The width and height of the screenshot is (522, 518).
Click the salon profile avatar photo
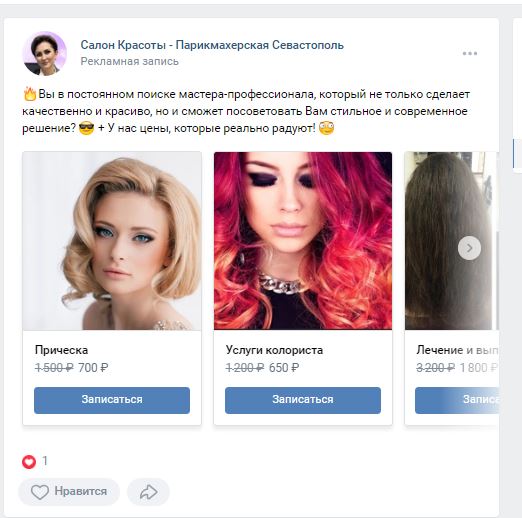45,53
